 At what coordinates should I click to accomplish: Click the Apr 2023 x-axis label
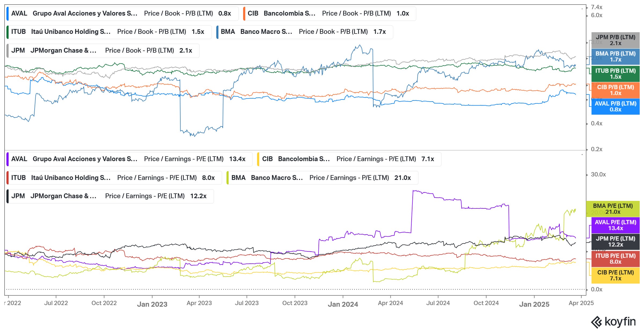click(x=199, y=303)
